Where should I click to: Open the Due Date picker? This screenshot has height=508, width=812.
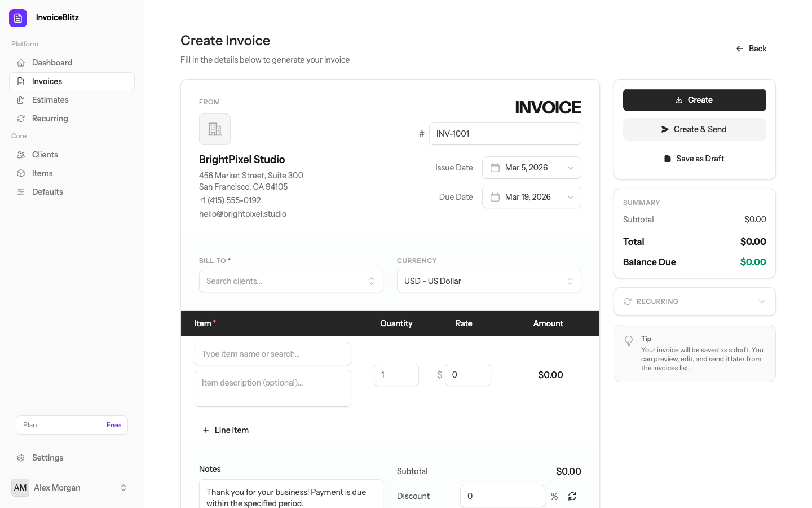(x=531, y=197)
